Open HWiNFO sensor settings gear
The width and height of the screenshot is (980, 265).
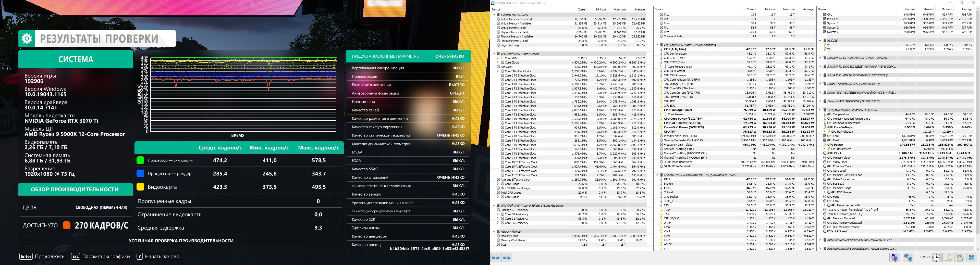(x=960, y=258)
